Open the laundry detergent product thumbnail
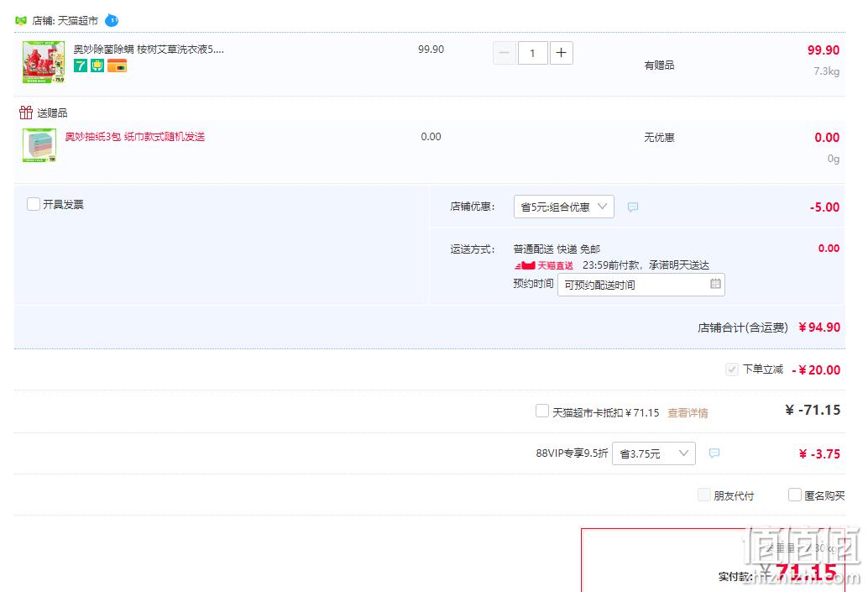The height and width of the screenshot is (592, 868). point(43,62)
